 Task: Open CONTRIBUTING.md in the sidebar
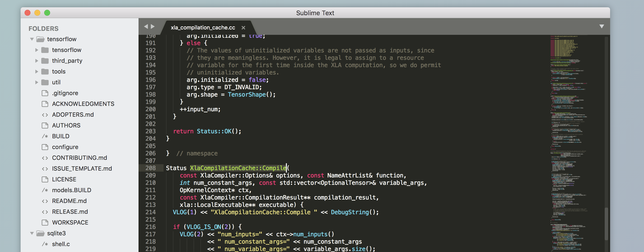click(x=79, y=158)
